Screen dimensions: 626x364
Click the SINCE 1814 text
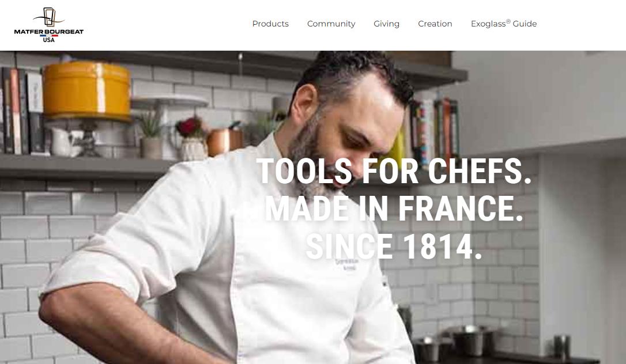coord(394,246)
